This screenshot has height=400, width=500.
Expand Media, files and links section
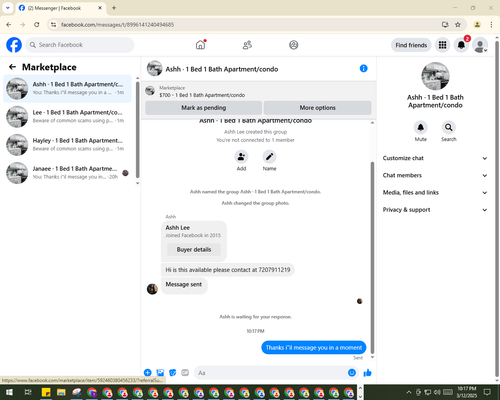point(435,192)
